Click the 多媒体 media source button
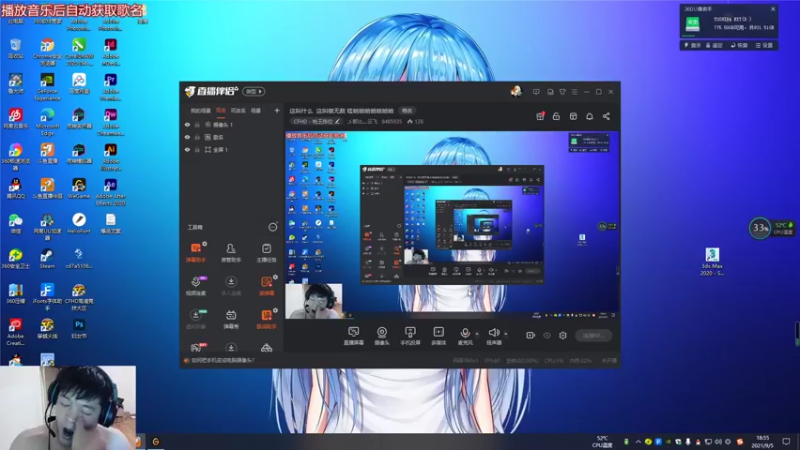Image resolution: width=800 pixels, height=450 pixels. [x=438, y=336]
